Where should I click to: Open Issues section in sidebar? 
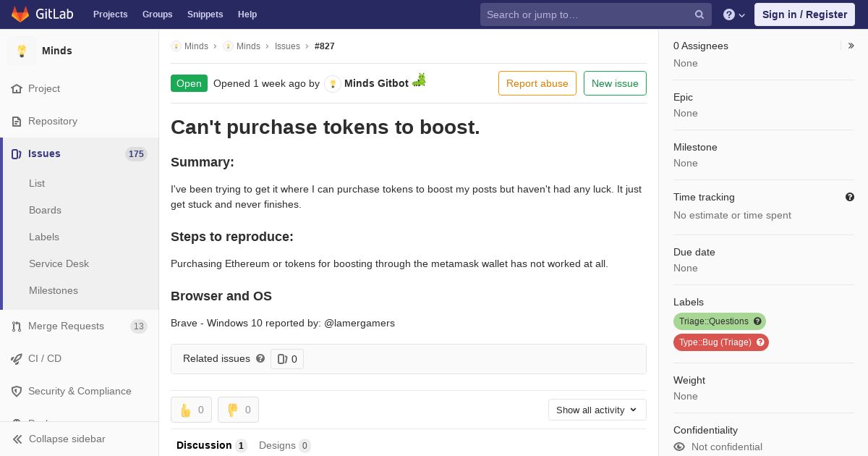click(80, 153)
